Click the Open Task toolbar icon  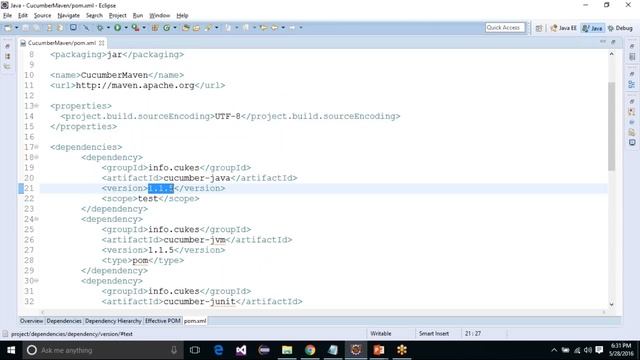click(196, 28)
